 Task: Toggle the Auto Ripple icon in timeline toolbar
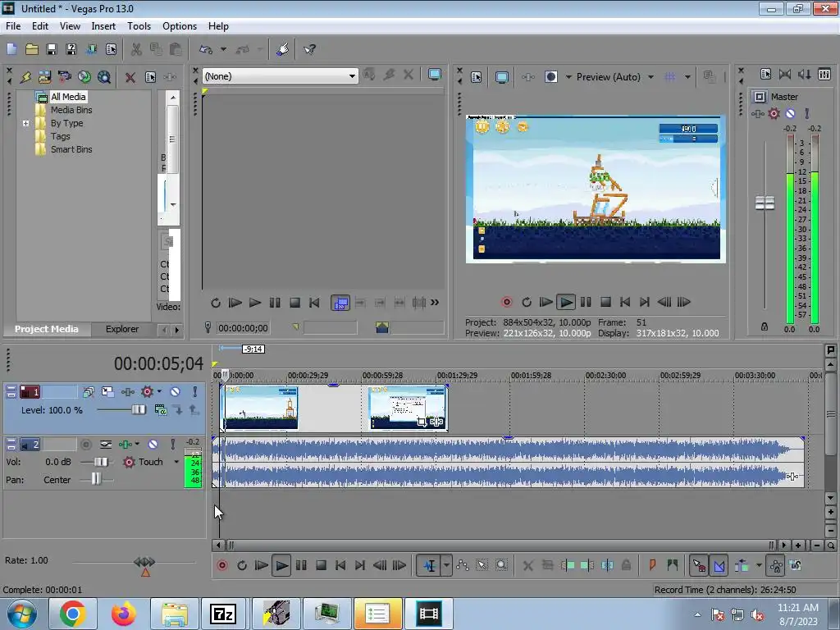pyautogui.click(x=742, y=565)
